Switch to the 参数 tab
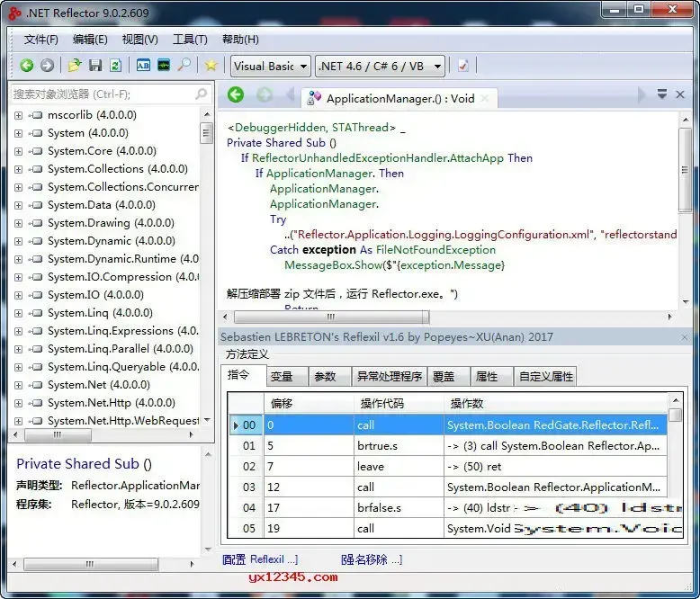The image size is (700, 599). click(329, 376)
